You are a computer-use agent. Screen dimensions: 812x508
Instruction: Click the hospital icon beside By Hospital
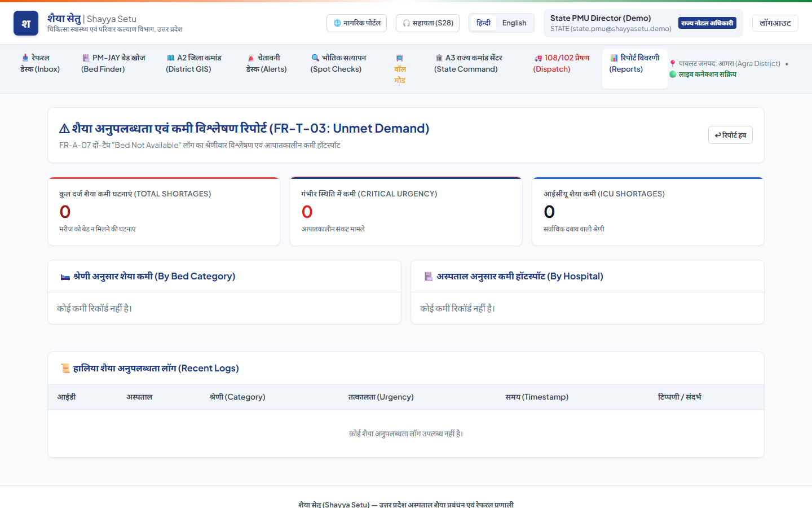tap(429, 277)
